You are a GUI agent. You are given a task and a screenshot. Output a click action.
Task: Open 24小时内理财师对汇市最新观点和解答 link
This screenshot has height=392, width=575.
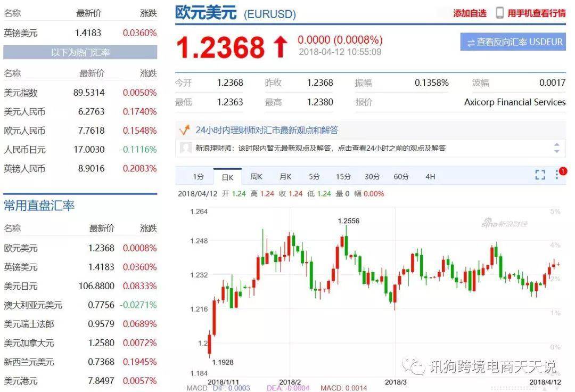267,130
